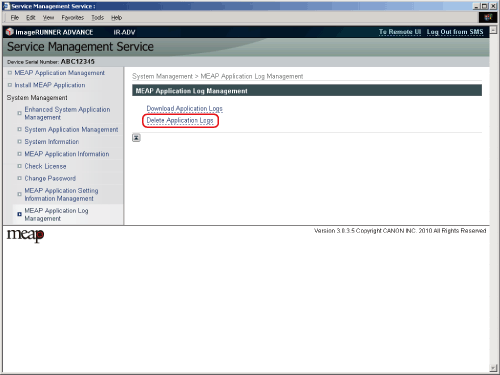The width and height of the screenshot is (500, 375).
Task: Click the imageRUNNER ADVANCE logo icon
Action: coord(10,32)
